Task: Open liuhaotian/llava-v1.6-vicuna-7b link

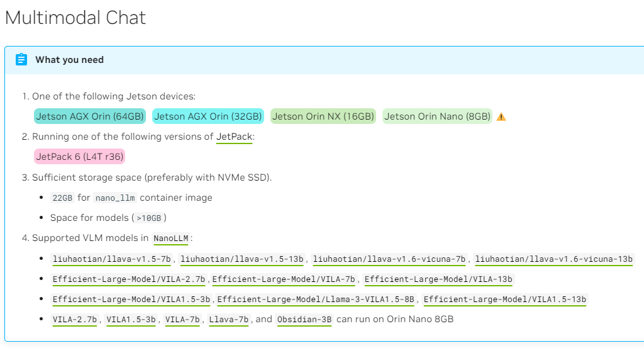Action: pos(389,259)
